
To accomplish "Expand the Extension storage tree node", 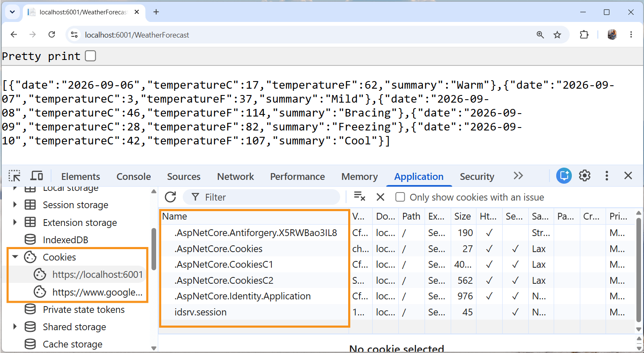I will [15, 222].
